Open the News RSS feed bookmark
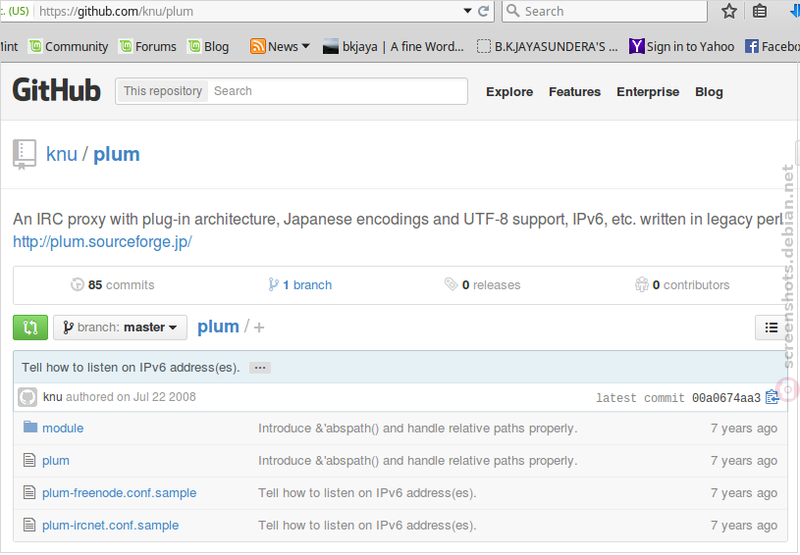The height and width of the screenshot is (555, 800). click(279, 46)
